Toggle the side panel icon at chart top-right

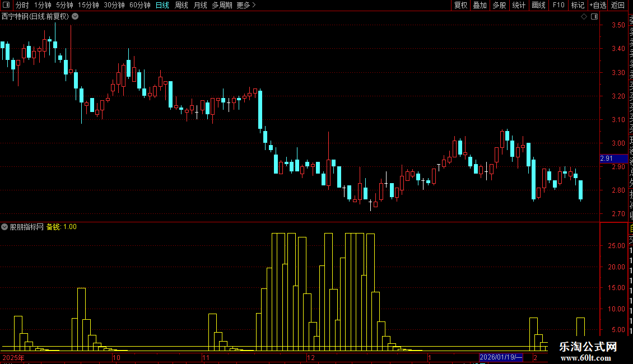(x=594, y=17)
